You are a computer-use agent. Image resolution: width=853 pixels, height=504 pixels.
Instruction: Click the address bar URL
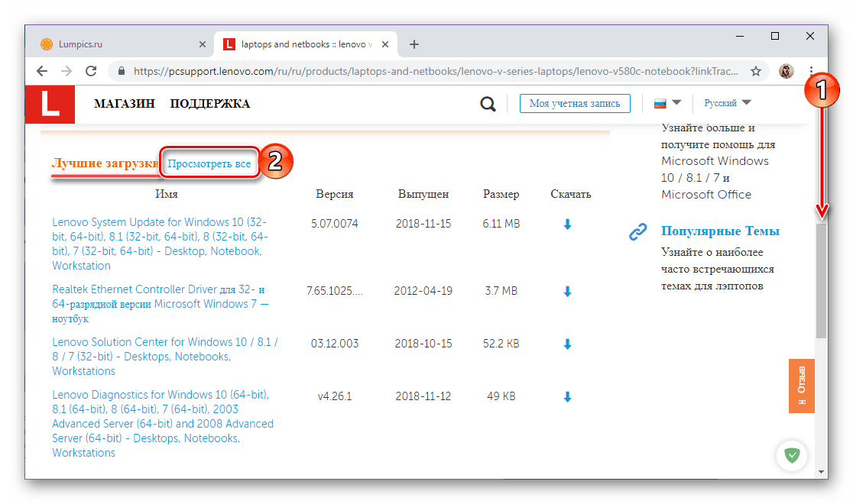tap(436, 71)
